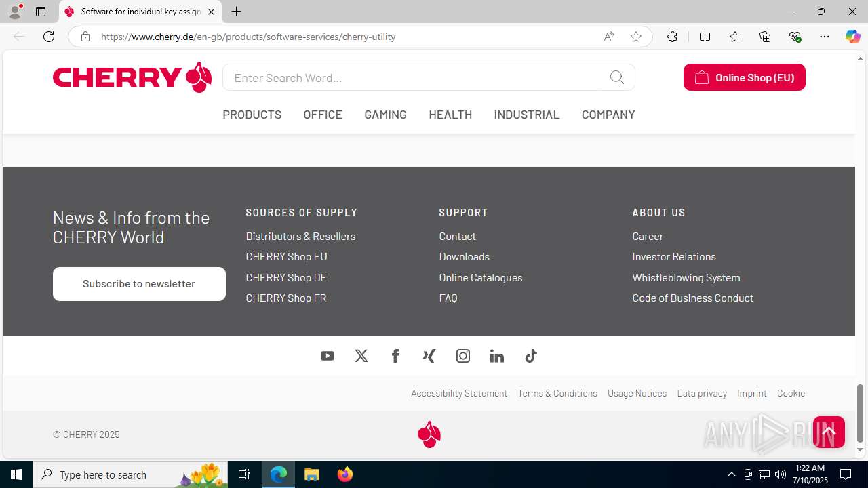Image resolution: width=868 pixels, height=488 pixels.
Task: Open the Windows Start menu
Action: [16, 474]
